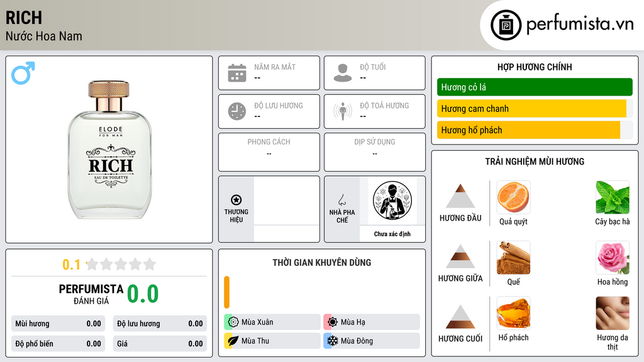Click the Độ lưu hương 0.00 score row

pyautogui.click(x=160, y=324)
